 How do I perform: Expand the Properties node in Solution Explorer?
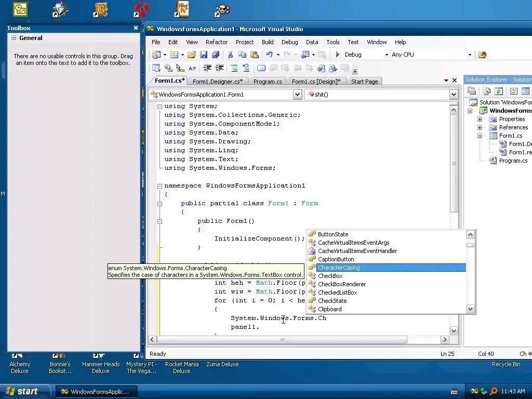coord(480,119)
